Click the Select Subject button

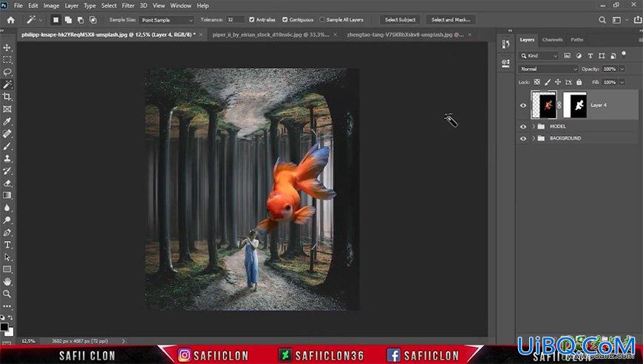(400, 20)
